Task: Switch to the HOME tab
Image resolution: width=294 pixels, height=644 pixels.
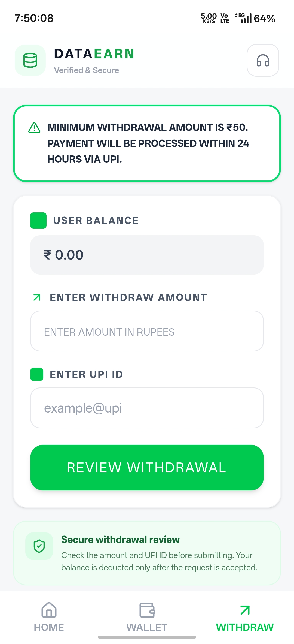Action: click(x=49, y=627)
